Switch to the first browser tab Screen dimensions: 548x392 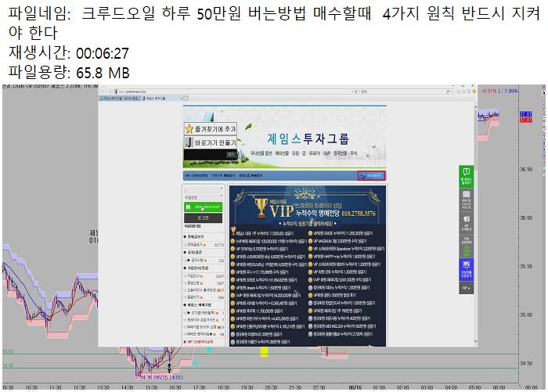click(x=120, y=98)
